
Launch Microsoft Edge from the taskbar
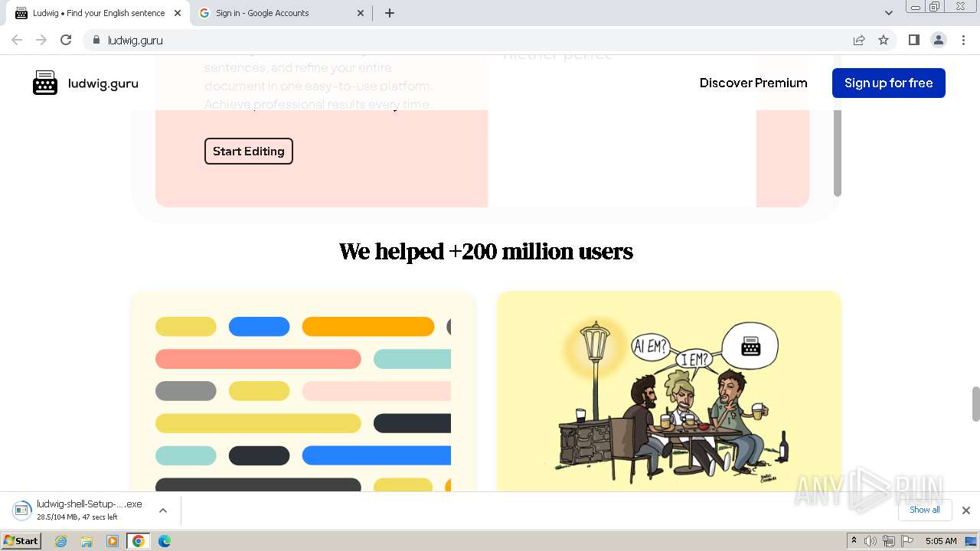tap(164, 541)
